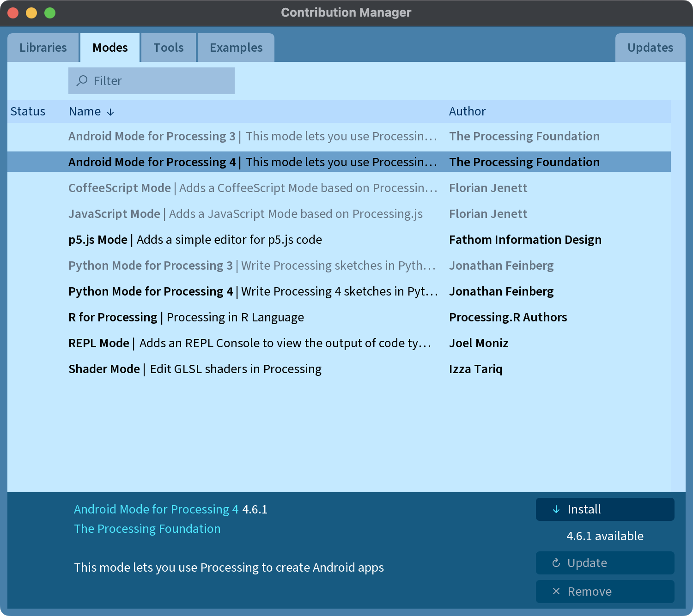Select Python Mode for Processing 3 row

pos(339,266)
